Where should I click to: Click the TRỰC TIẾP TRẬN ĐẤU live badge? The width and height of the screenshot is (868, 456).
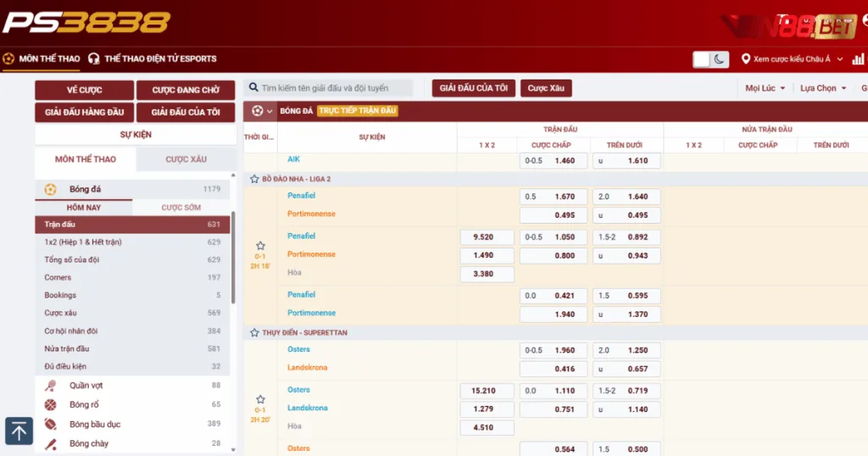click(358, 111)
